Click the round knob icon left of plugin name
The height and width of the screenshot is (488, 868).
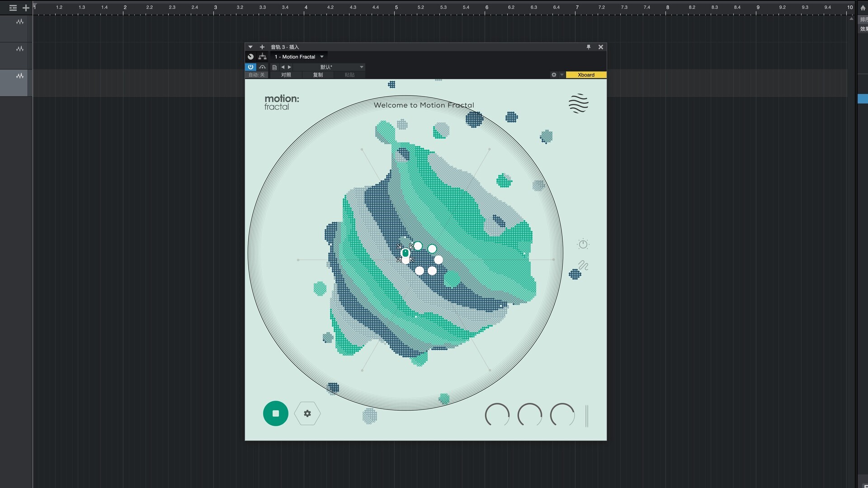(x=250, y=57)
